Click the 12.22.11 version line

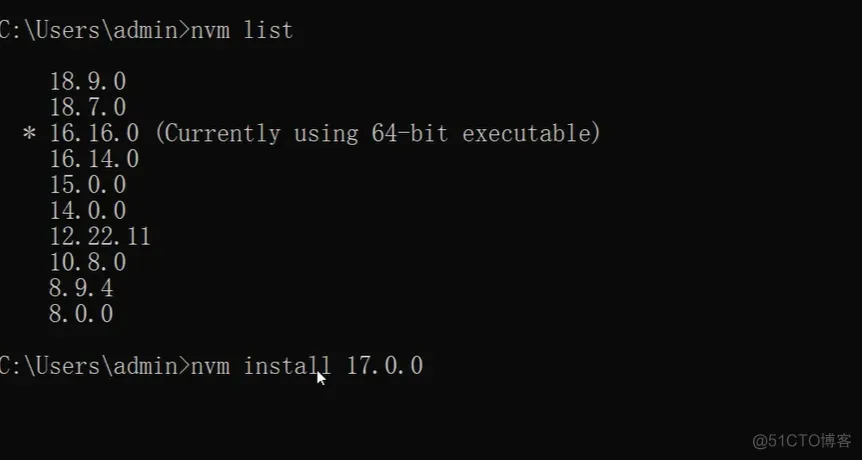(100, 237)
